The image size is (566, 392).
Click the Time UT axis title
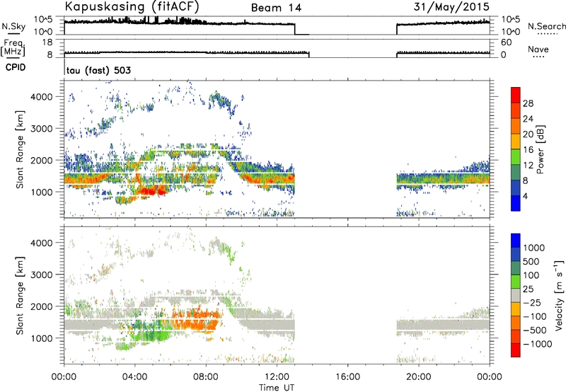(277, 388)
